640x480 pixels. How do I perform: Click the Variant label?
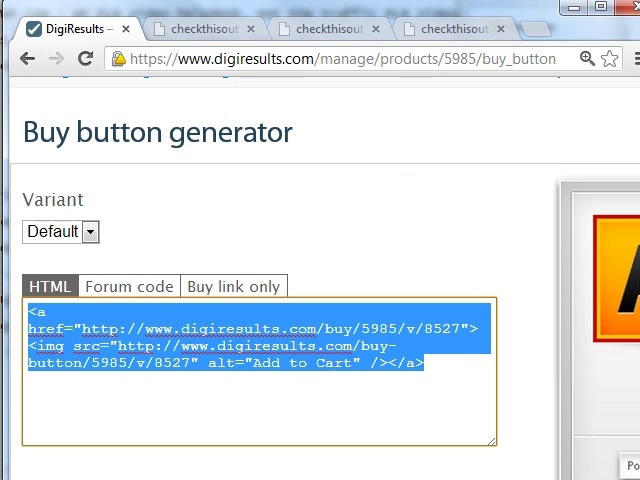pyautogui.click(x=53, y=200)
